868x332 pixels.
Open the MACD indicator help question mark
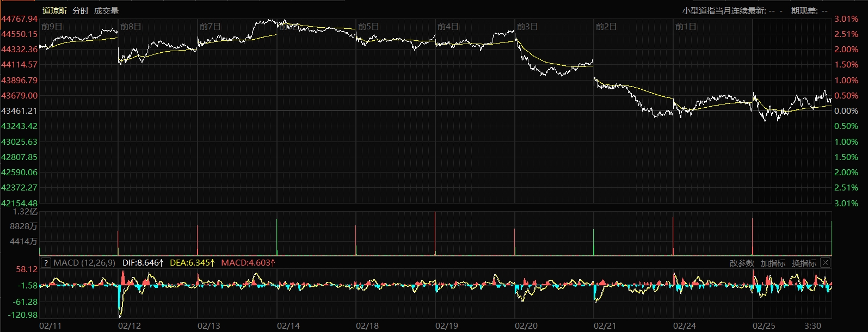[46, 263]
